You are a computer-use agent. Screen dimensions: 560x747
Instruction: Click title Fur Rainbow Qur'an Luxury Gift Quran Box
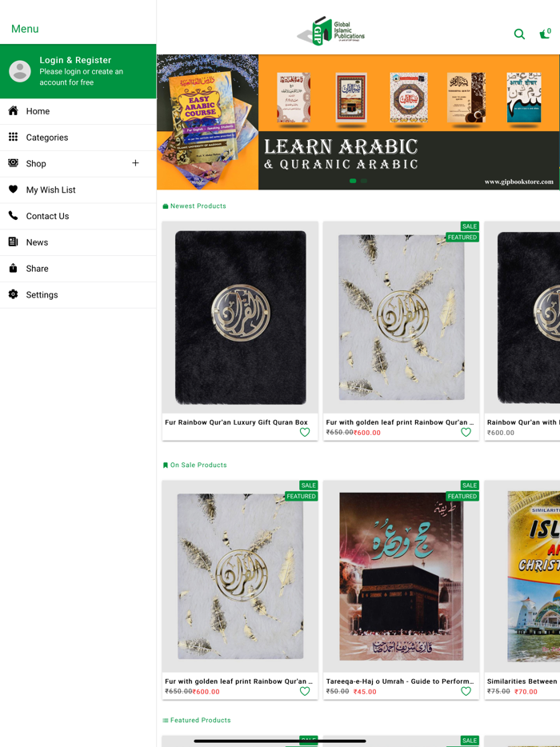pos(236,422)
